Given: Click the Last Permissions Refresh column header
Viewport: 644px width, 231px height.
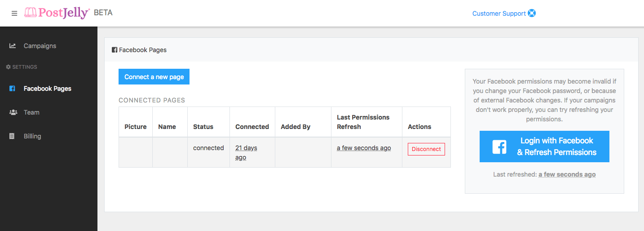Looking at the screenshot, I should coord(363,122).
